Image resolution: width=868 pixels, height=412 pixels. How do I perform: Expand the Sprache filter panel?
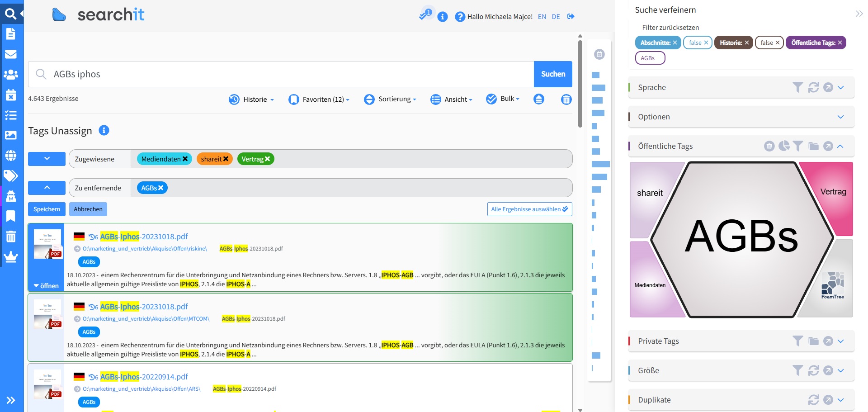tap(840, 87)
